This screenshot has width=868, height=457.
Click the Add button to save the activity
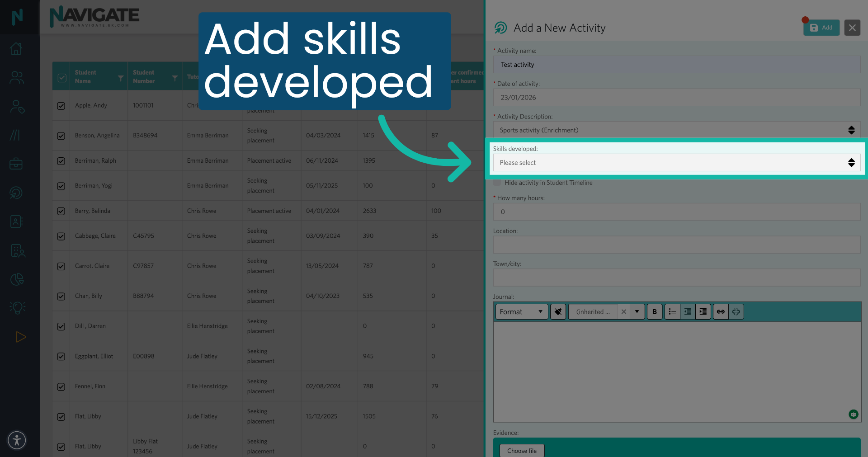click(821, 28)
